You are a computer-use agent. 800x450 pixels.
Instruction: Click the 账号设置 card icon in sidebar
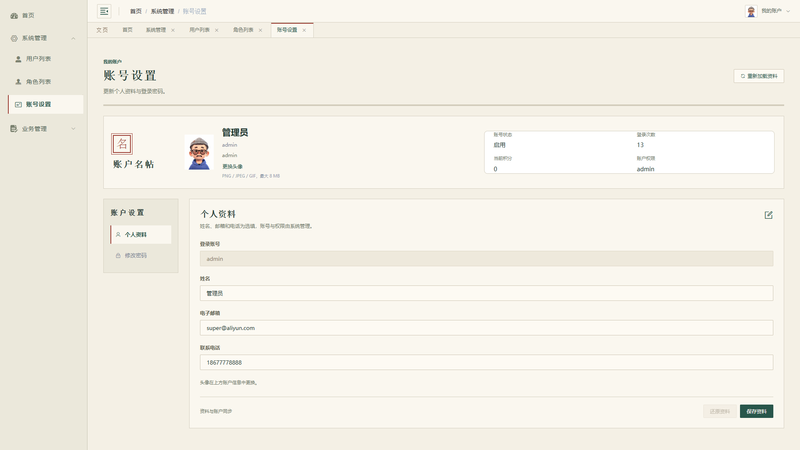pyautogui.click(x=18, y=105)
